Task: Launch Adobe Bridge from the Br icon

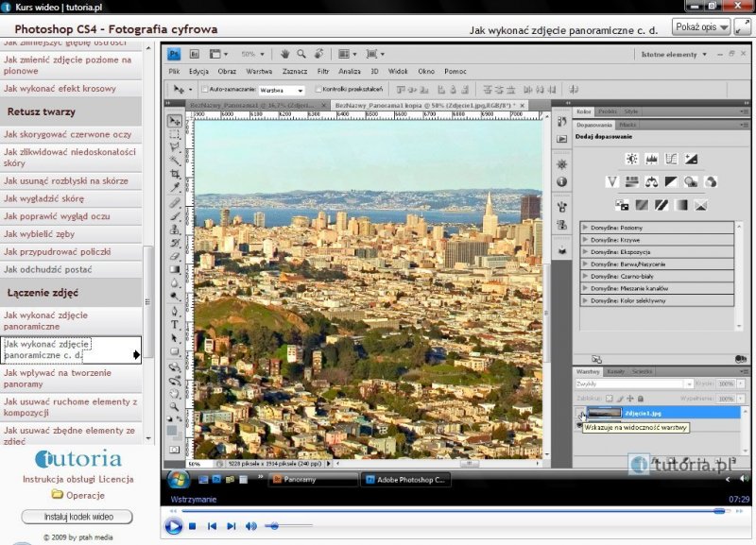Action: point(195,54)
